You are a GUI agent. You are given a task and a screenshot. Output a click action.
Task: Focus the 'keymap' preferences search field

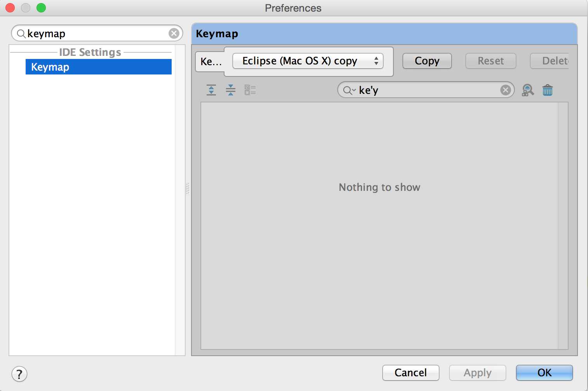click(97, 33)
